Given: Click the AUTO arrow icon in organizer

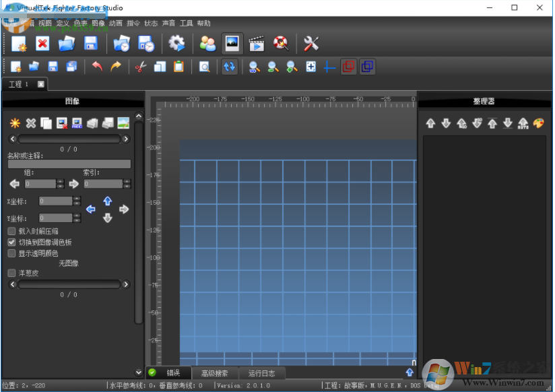Looking at the screenshot, I should click(x=523, y=123).
